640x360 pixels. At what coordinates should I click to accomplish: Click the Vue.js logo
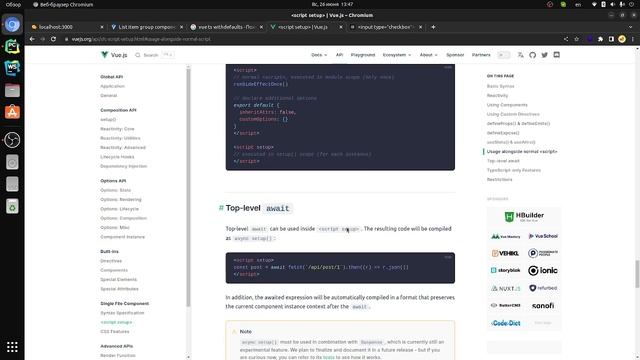114,55
